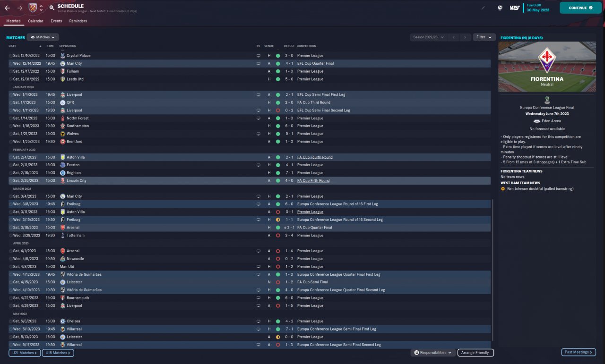The height and width of the screenshot is (364, 605).
Task: Toggle the circle marker beside Wed, 5/17/2023
Action: coord(11,345)
